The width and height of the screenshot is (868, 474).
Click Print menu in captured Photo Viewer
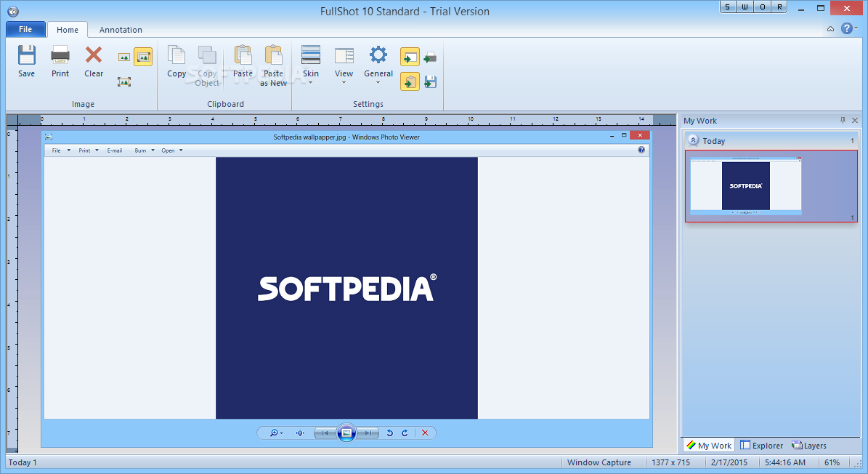(89, 150)
